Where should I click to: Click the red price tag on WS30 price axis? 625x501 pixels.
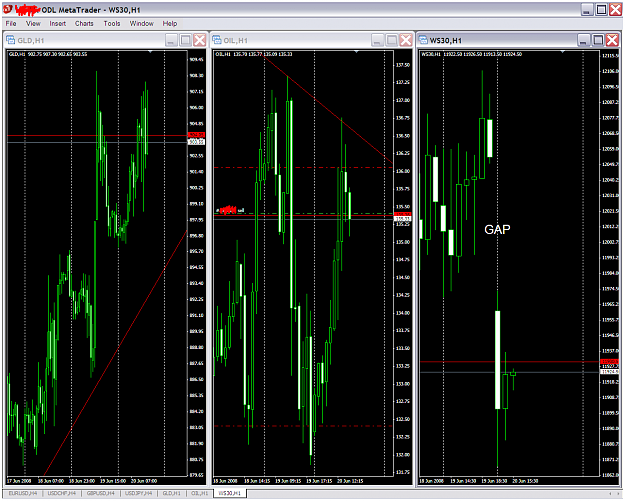(x=609, y=362)
